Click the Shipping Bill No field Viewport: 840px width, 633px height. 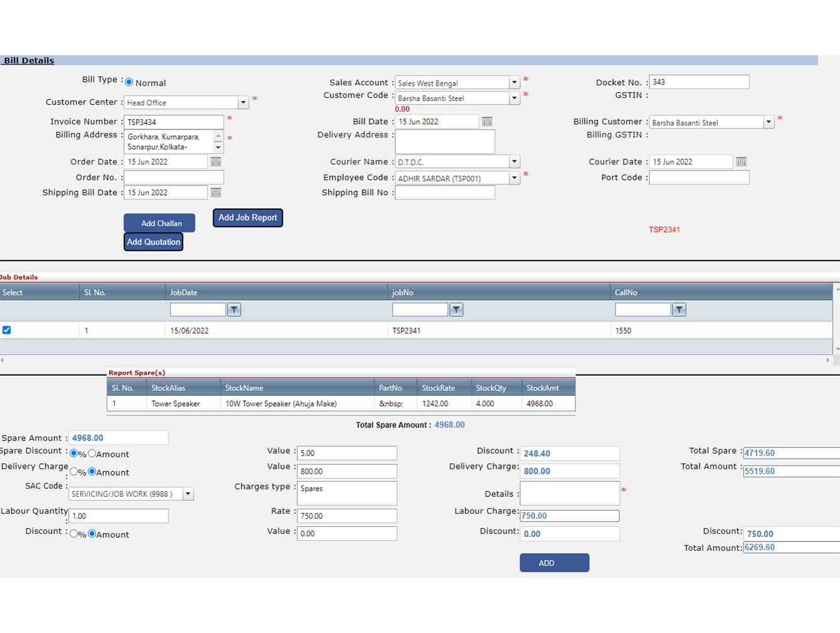click(445, 193)
